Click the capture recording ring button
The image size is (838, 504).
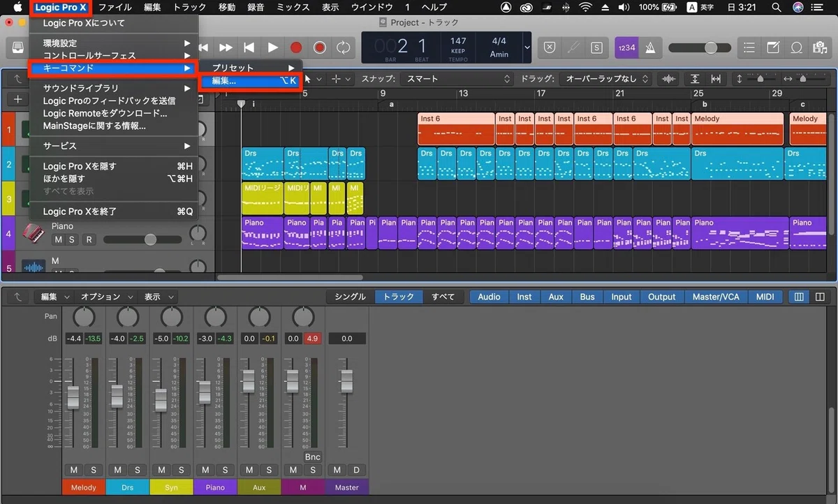coord(320,47)
